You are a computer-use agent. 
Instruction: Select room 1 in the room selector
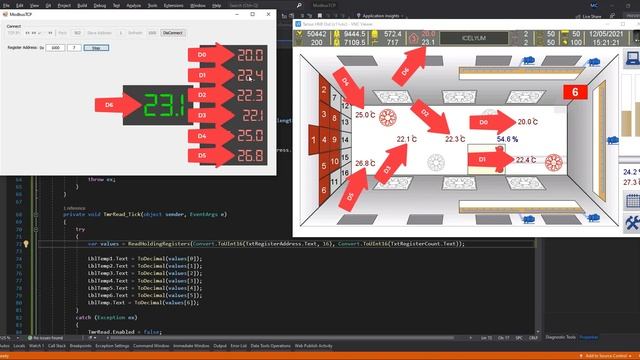[x=313, y=140]
